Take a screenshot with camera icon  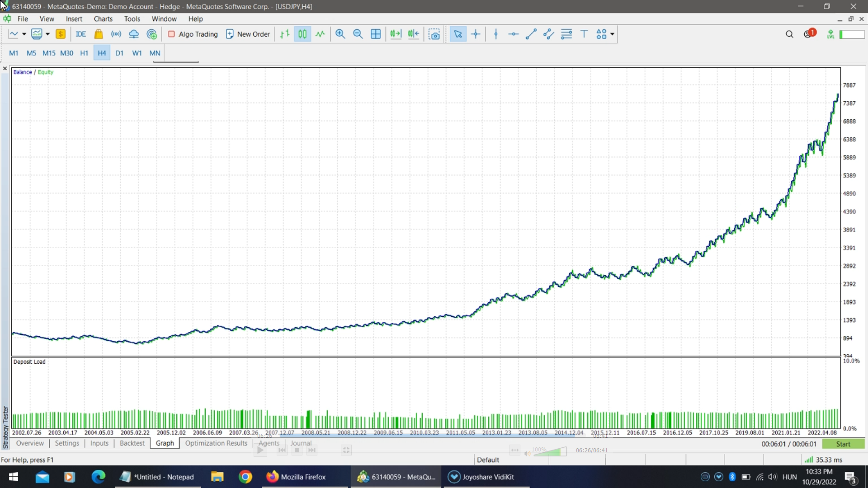(x=434, y=34)
